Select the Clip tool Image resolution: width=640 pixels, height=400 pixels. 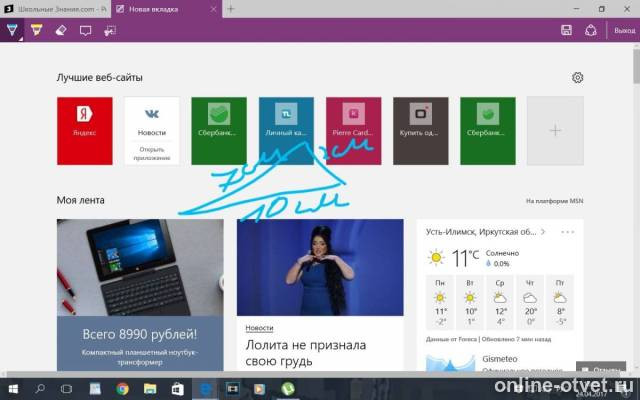110,31
